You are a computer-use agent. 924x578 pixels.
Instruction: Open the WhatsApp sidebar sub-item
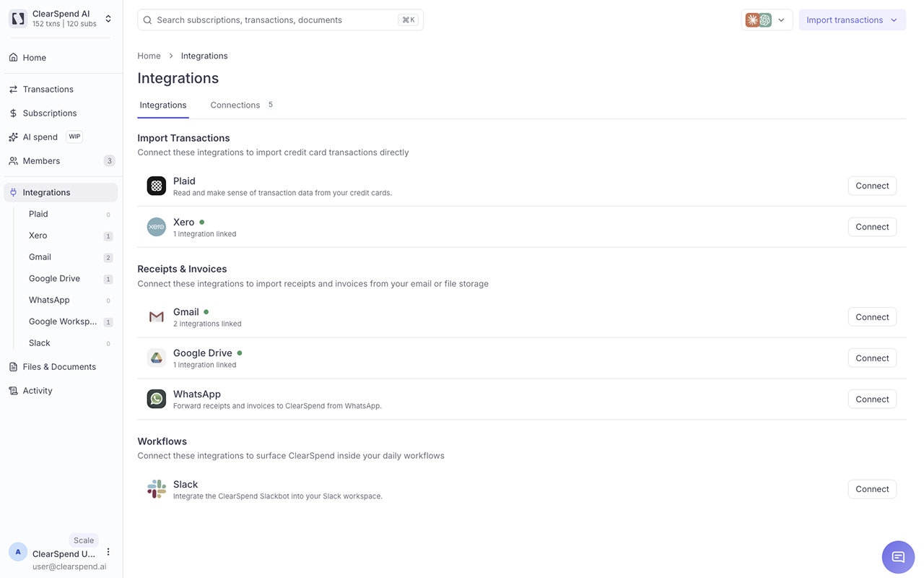69,300
